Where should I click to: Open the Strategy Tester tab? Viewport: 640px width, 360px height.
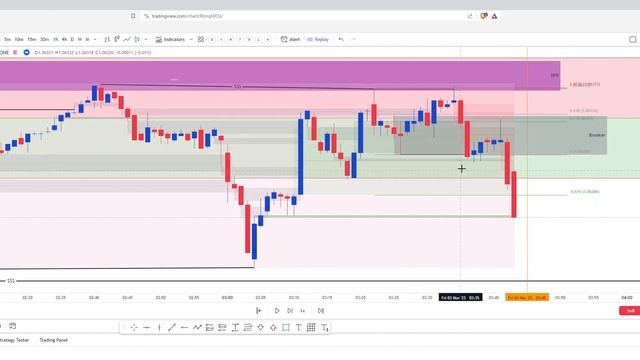[14, 340]
